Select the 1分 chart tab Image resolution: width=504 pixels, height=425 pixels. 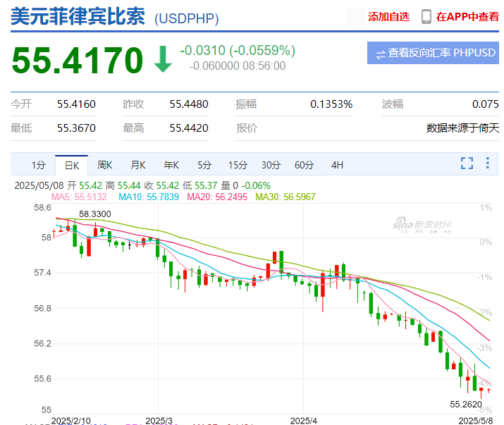click(x=39, y=165)
